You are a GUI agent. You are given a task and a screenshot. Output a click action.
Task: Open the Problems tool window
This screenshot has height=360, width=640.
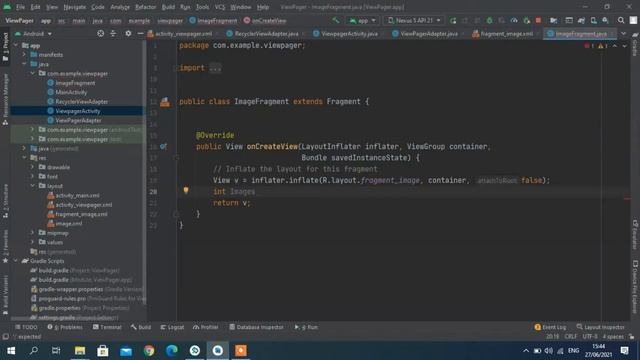pyautogui.click(x=64, y=327)
